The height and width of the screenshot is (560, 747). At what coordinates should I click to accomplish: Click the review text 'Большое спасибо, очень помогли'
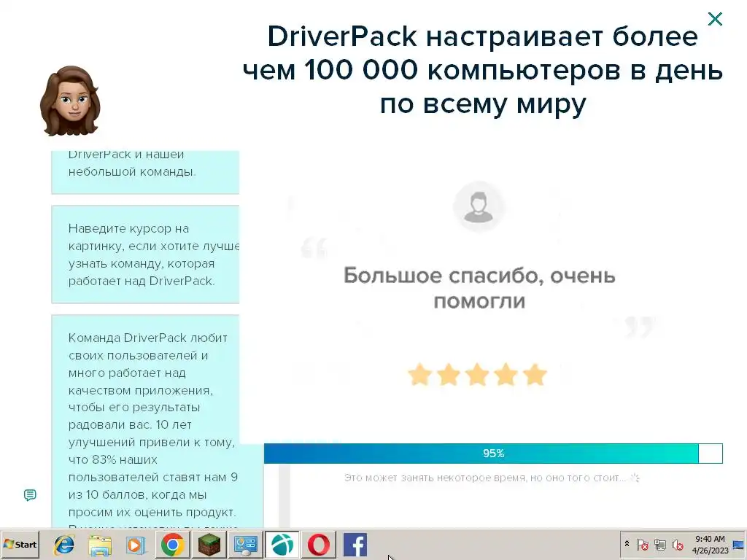479,288
